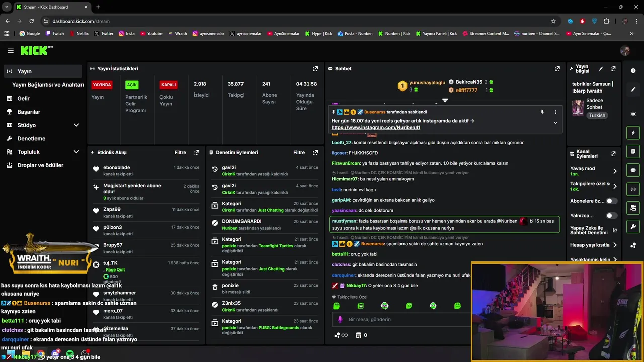Click the Turkish language tag

(597, 116)
